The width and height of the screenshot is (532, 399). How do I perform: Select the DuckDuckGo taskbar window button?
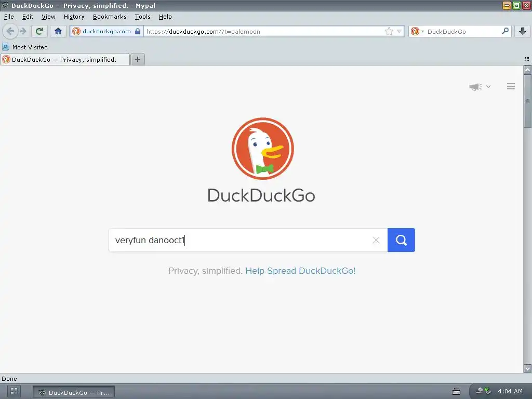tap(74, 393)
